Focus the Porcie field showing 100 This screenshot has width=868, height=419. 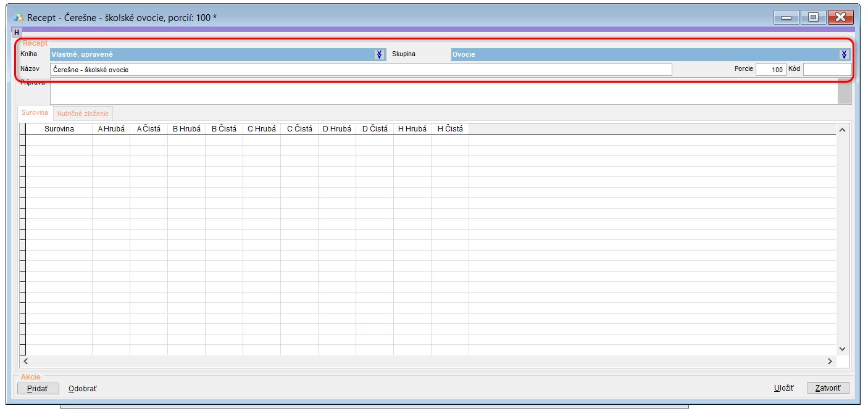point(770,70)
